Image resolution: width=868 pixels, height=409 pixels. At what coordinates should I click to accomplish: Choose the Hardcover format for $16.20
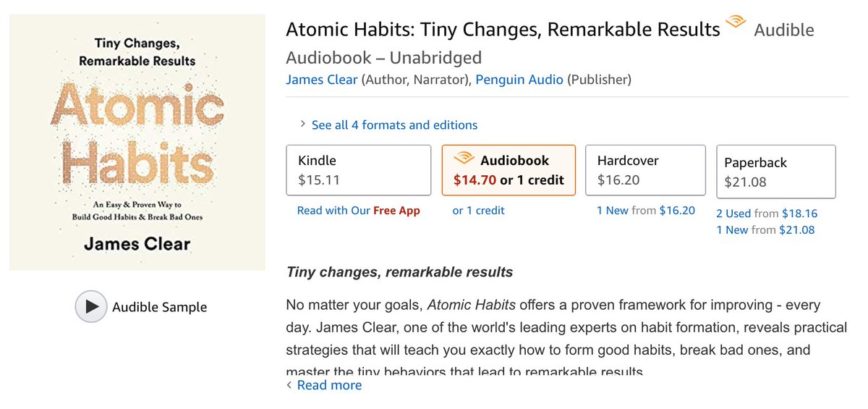click(645, 170)
